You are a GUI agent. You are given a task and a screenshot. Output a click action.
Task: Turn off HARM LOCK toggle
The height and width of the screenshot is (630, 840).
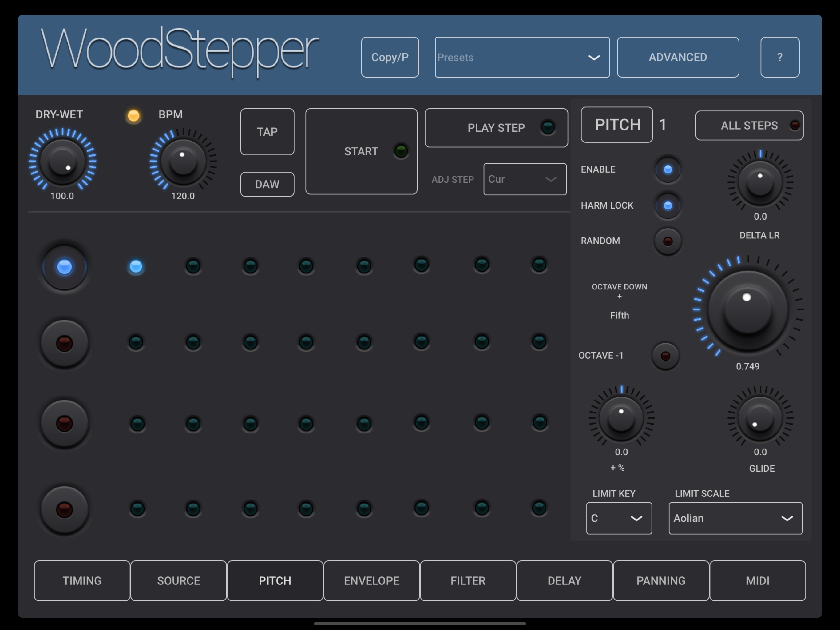tap(668, 205)
